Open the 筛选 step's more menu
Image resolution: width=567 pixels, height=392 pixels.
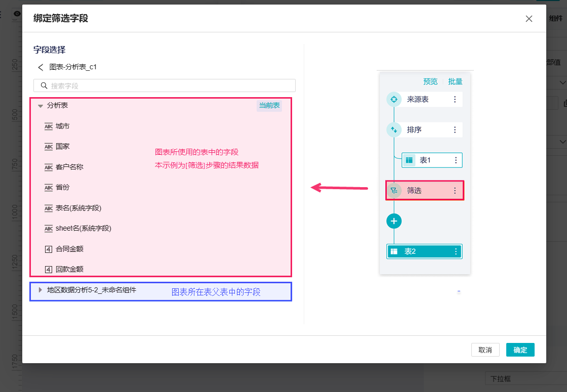pos(455,191)
